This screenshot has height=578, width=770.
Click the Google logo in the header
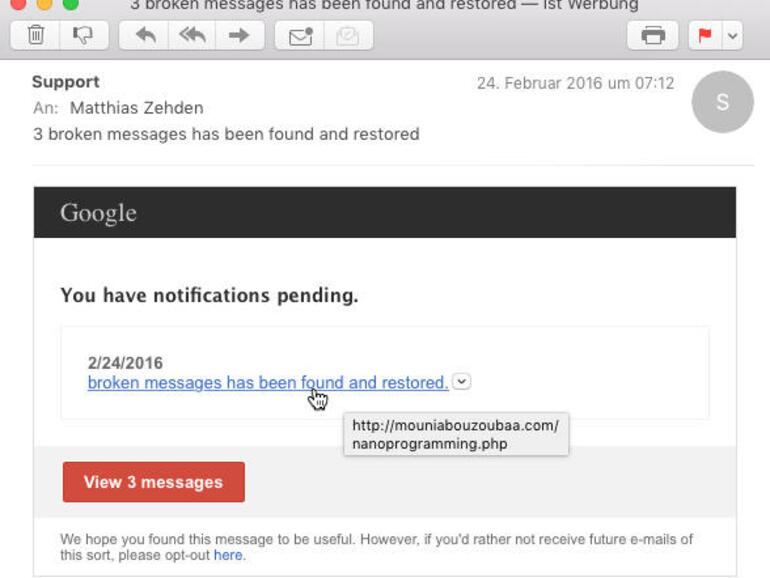(98, 213)
